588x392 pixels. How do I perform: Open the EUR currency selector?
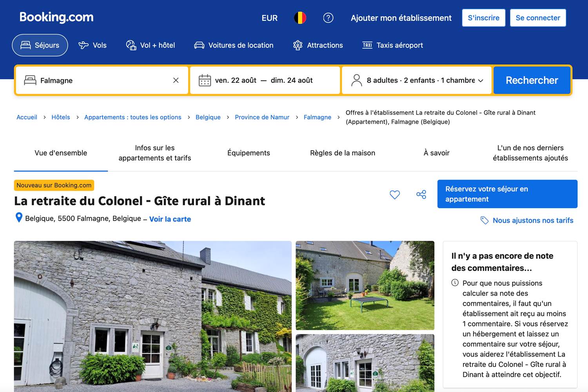coord(269,18)
